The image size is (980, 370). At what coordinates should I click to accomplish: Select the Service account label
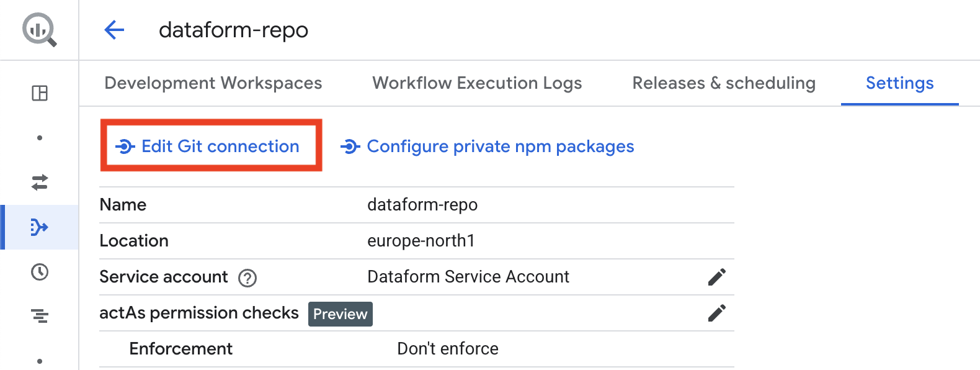click(x=164, y=277)
